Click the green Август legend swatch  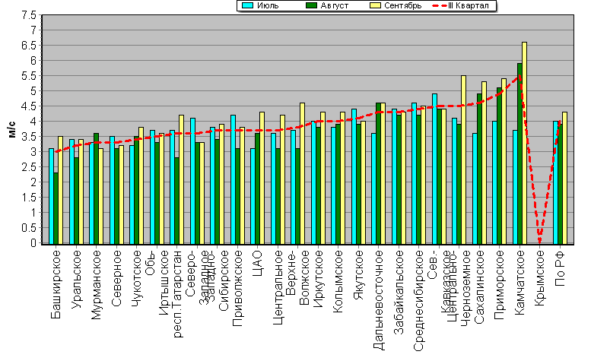(311, 5)
